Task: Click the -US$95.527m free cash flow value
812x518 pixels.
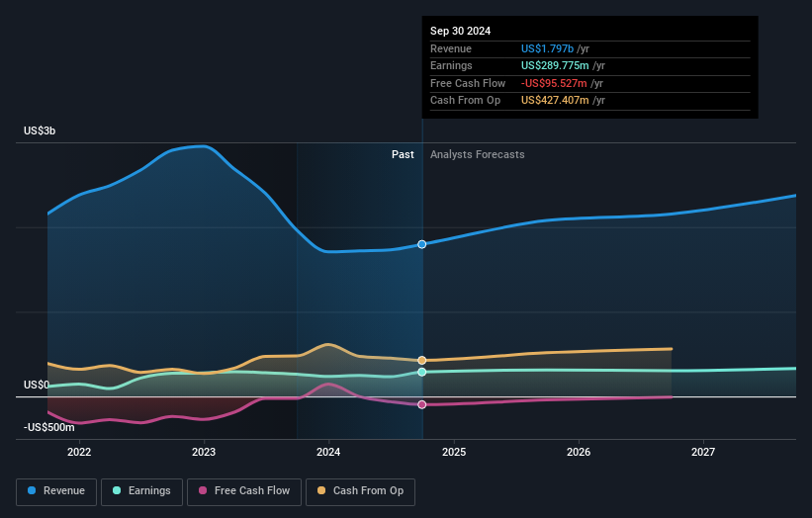Action: tap(554, 83)
